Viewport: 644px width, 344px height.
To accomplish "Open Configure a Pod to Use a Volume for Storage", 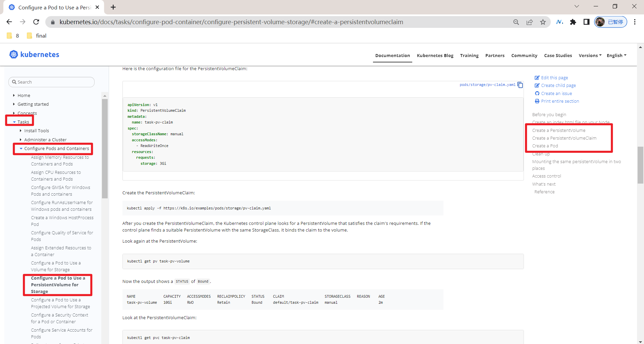I will tap(56, 266).
